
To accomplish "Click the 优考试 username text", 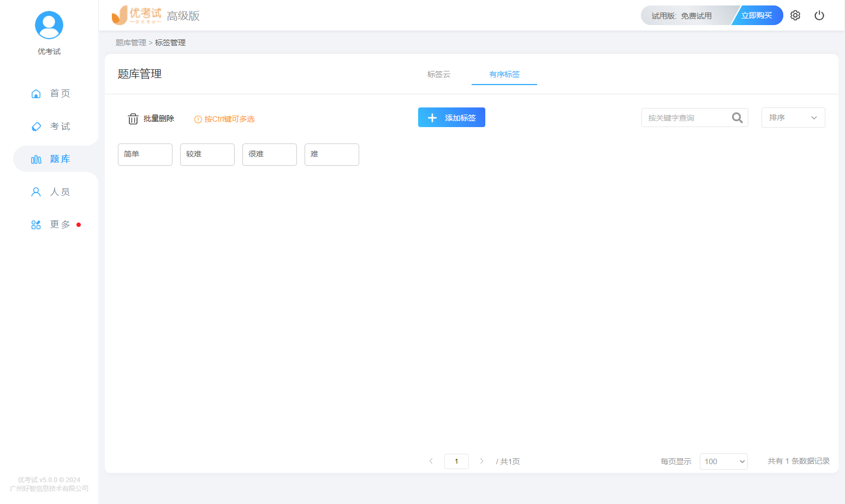I will pyautogui.click(x=49, y=51).
